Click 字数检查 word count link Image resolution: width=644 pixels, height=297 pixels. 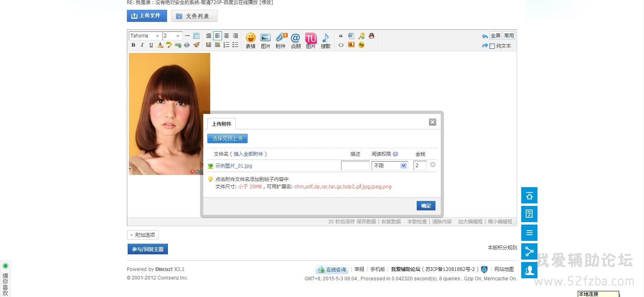pyautogui.click(x=417, y=222)
